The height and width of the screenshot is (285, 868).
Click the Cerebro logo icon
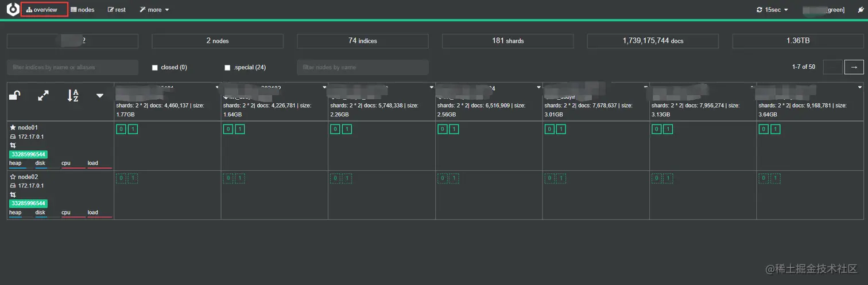tap(13, 10)
